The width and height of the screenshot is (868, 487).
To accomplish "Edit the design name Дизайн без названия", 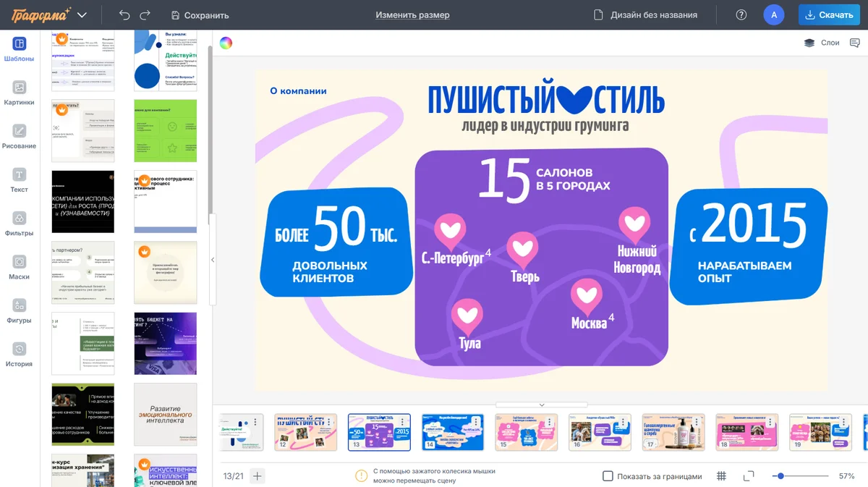I will (x=654, y=15).
